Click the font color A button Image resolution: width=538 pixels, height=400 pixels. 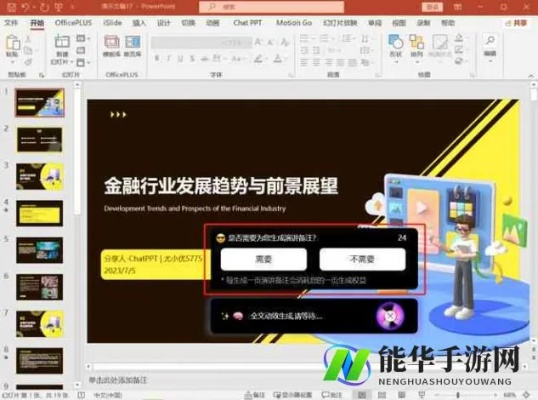(278, 59)
